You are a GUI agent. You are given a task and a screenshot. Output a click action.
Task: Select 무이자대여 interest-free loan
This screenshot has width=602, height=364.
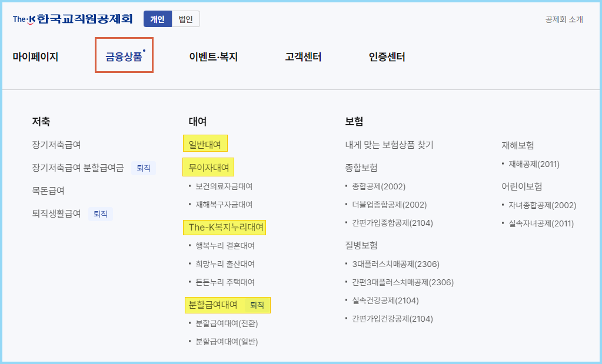tap(208, 166)
